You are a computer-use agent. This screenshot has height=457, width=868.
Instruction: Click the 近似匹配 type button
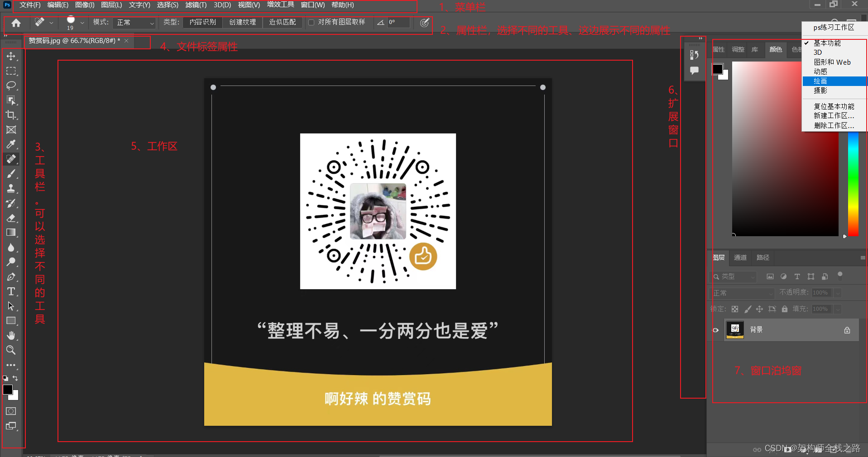click(x=282, y=22)
